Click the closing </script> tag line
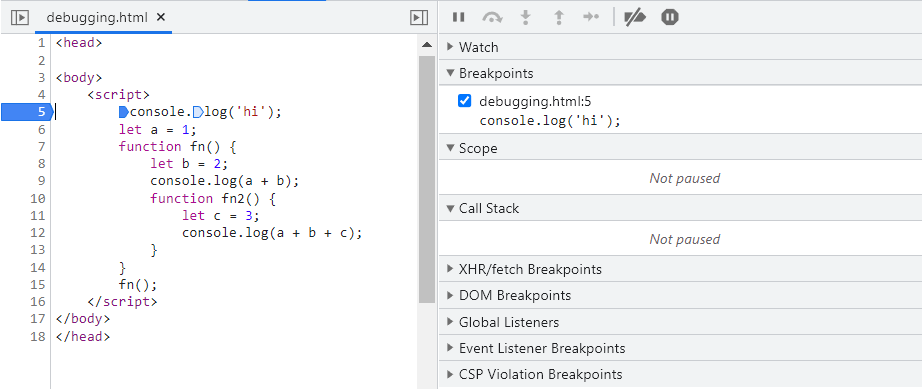922x389 pixels. coord(123,302)
